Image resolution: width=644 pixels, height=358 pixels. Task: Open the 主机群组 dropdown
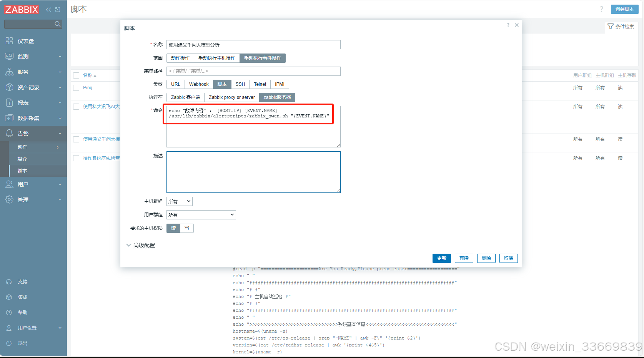click(x=180, y=201)
